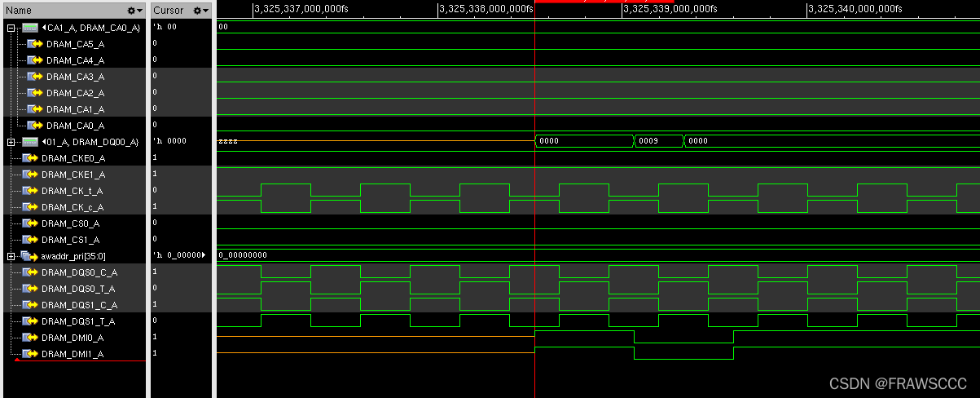Click the DRAM_CA4_A signal icon

pos(35,60)
